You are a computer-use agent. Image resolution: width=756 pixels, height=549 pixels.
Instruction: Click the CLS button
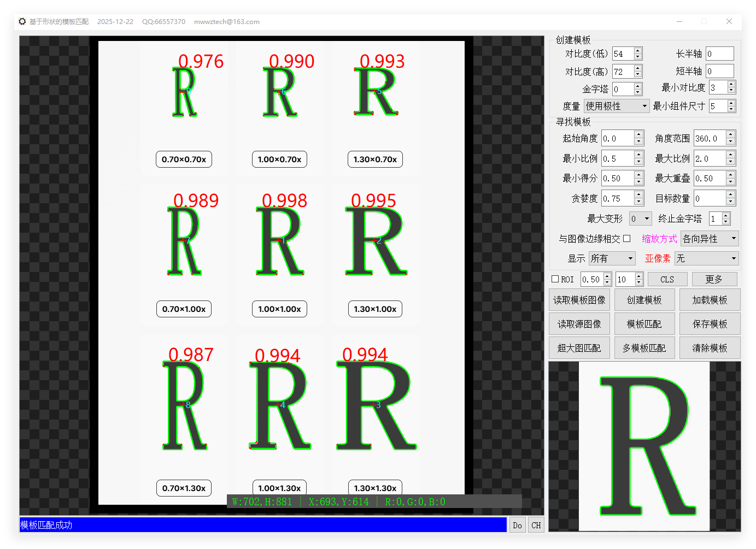pos(667,279)
